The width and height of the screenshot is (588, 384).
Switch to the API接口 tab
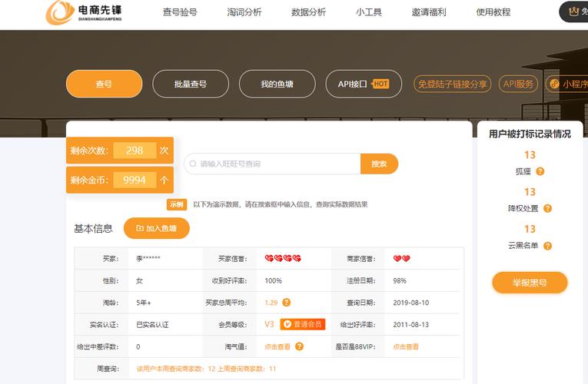pyautogui.click(x=364, y=84)
